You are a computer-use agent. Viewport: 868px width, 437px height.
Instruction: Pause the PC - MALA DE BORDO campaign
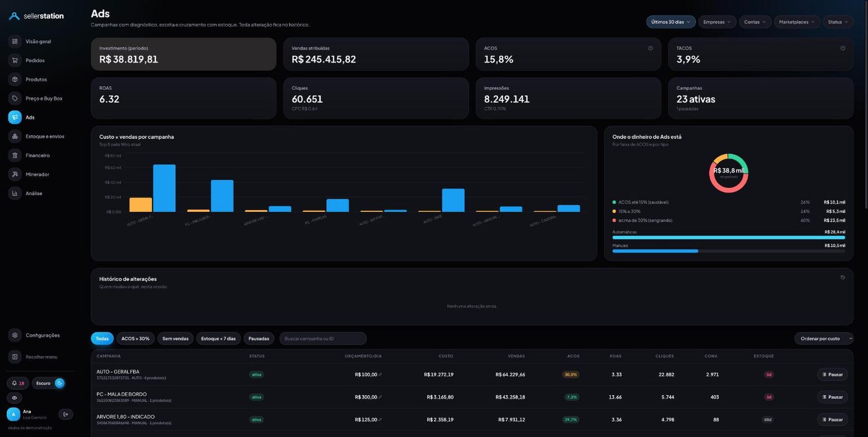(x=832, y=397)
